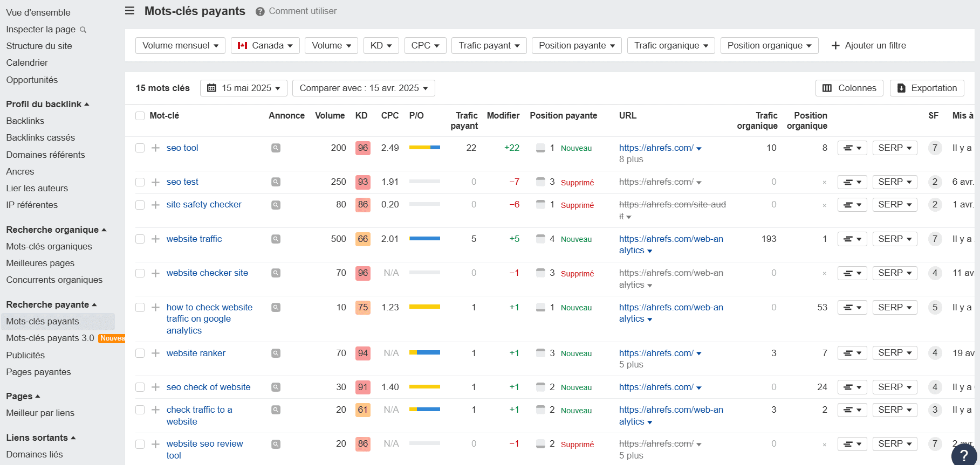Click the plus icon beside 'seo test'

pyautogui.click(x=155, y=182)
